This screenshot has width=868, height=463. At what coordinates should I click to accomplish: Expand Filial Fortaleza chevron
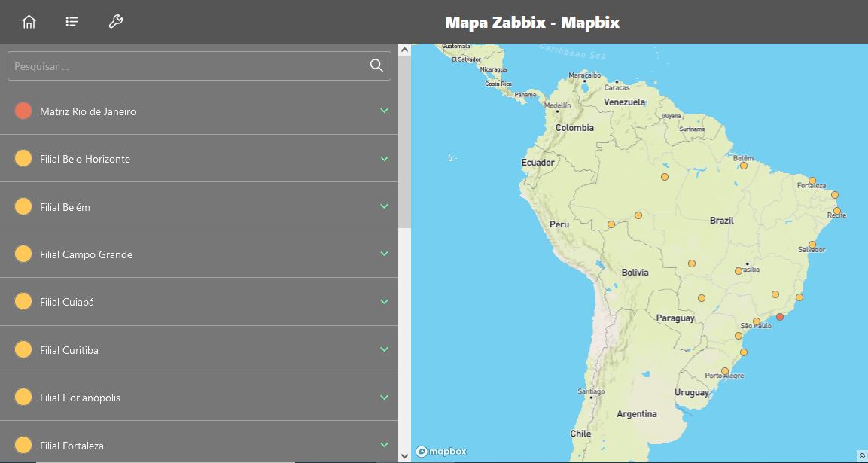coord(385,445)
